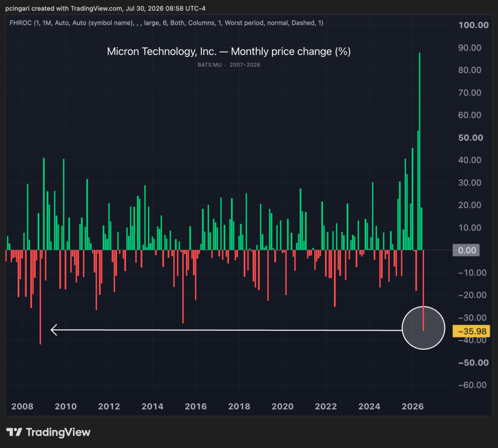The width and height of the screenshot is (498, 448).
Task: Click the 2012 label on time axis
Action: tap(109, 406)
